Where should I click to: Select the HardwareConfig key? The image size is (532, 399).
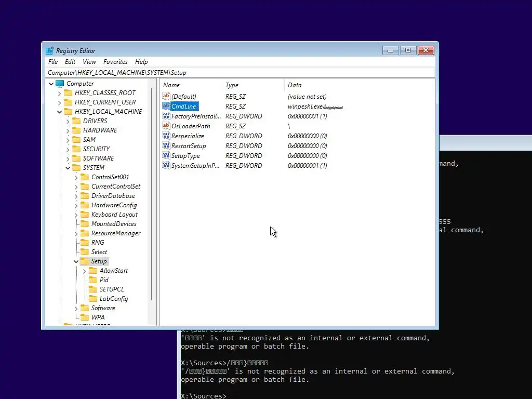114,205
